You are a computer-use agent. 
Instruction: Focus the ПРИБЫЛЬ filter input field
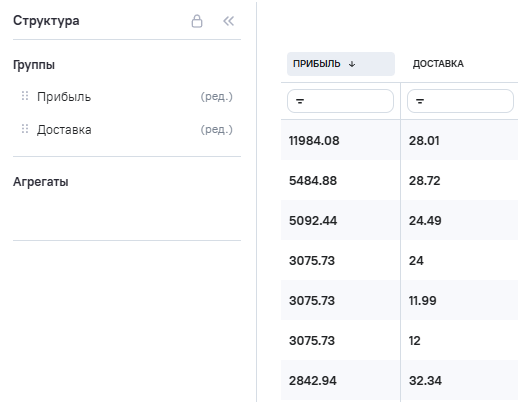(340, 101)
